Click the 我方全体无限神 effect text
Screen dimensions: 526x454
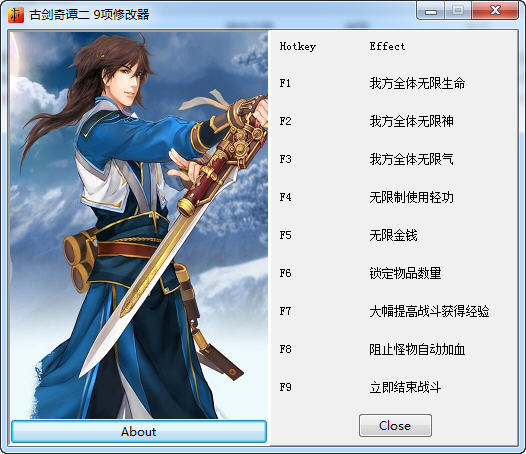412,121
